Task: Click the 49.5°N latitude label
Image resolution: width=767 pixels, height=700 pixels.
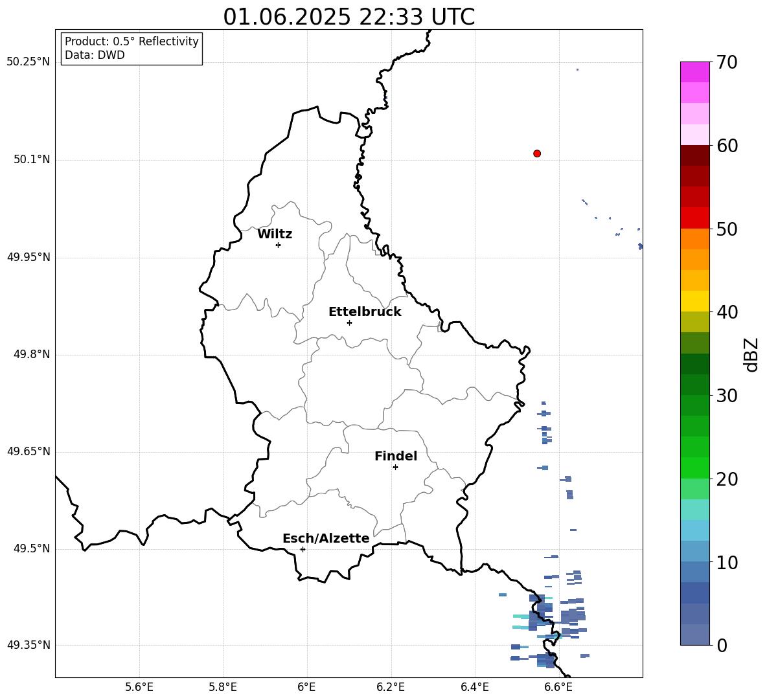Action: pyautogui.click(x=32, y=548)
